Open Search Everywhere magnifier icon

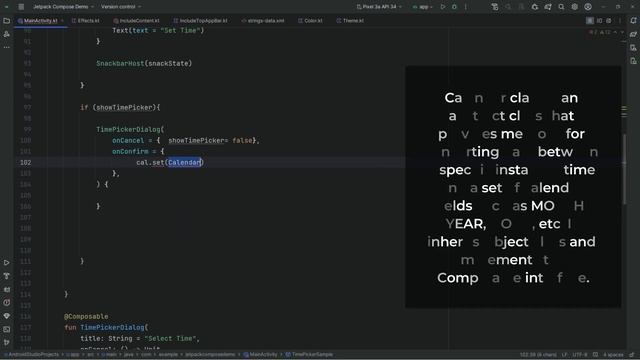click(561, 7)
